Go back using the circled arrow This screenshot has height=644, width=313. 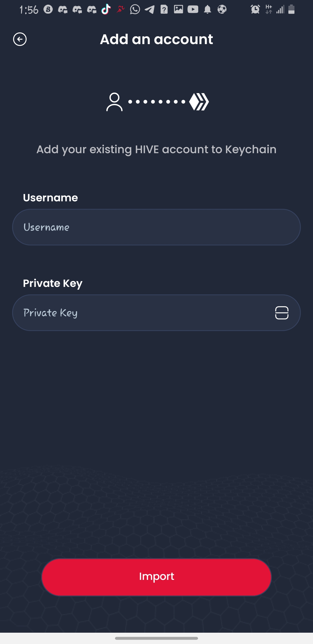[x=20, y=39]
